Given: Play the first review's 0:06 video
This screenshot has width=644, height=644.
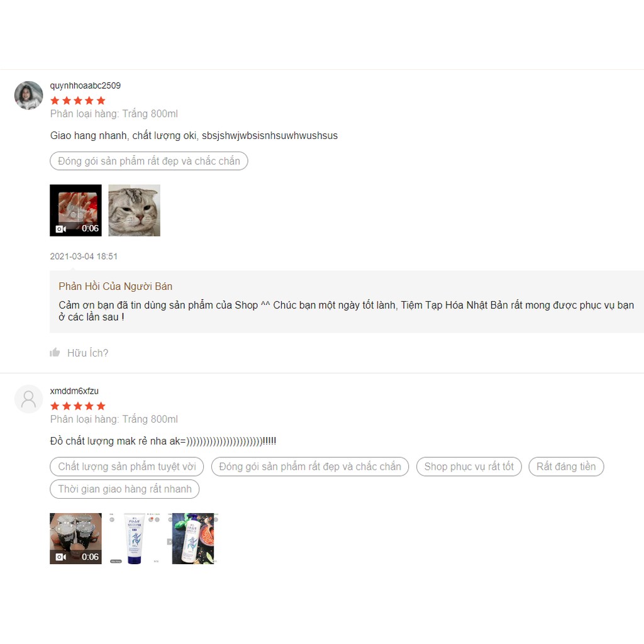Looking at the screenshot, I should click(75, 210).
